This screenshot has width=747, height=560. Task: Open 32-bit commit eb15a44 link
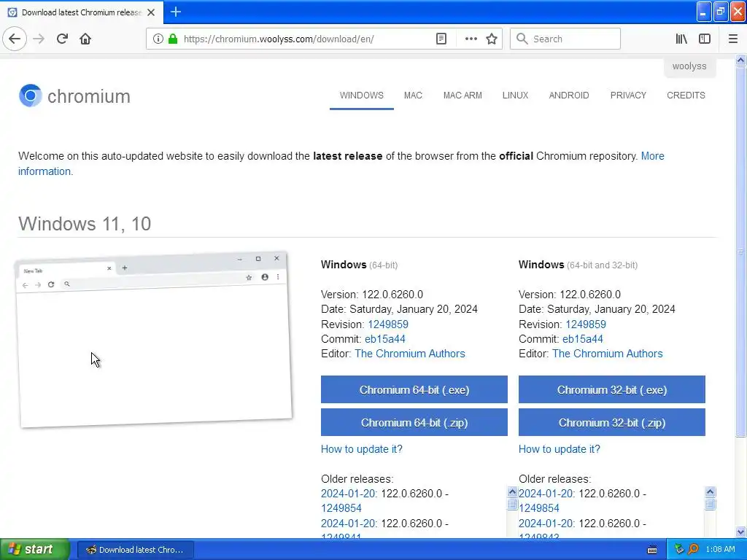pyautogui.click(x=583, y=339)
